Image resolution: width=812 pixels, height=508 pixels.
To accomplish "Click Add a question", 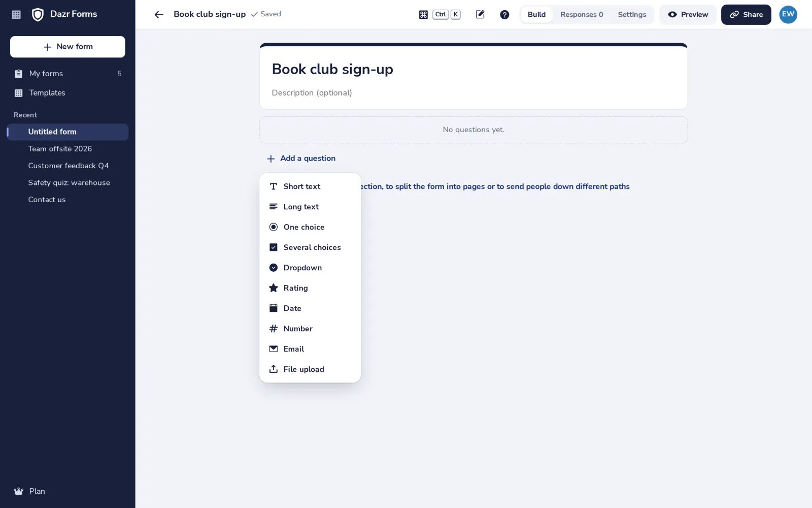I will click(301, 158).
